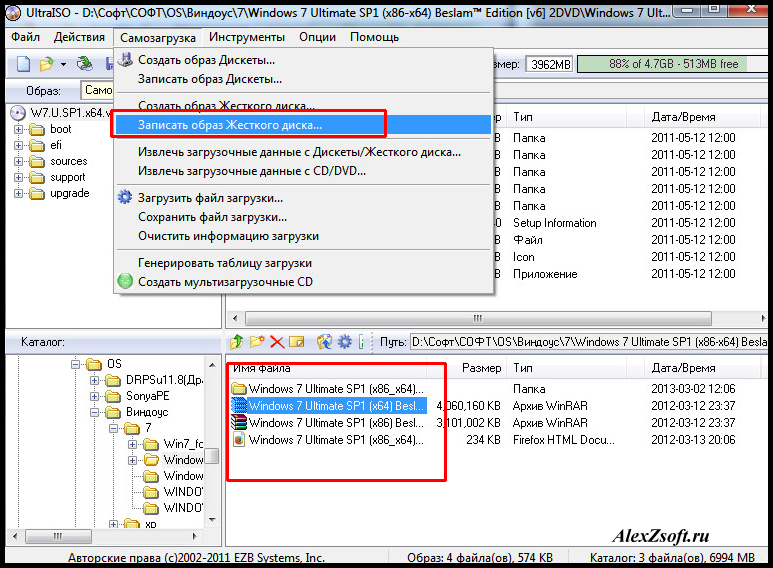
Task: Click the Up folder icon in catalog toolbar
Action: (237, 341)
